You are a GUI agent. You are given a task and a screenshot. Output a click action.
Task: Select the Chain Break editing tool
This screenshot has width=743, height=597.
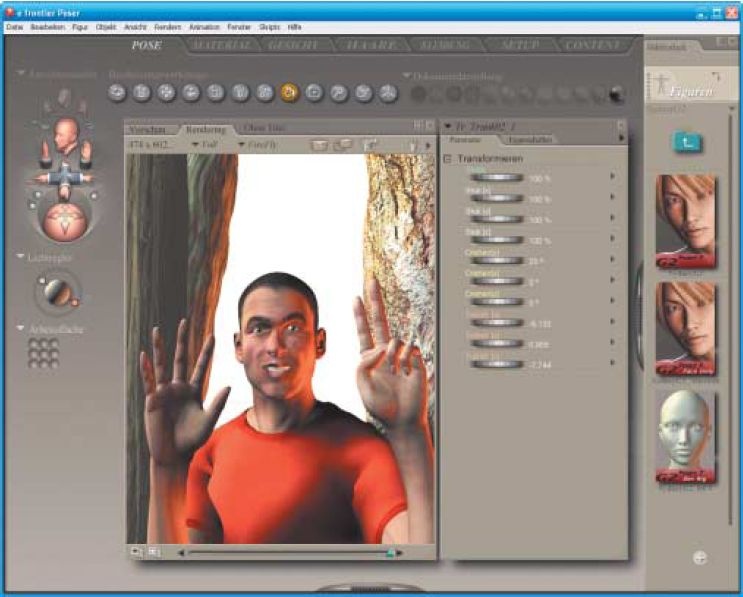[x=265, y=93]
